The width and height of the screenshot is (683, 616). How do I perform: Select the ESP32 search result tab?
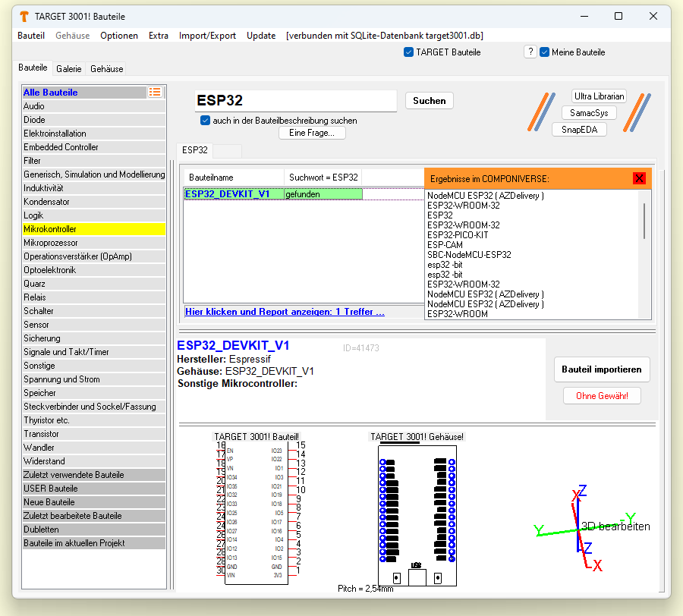(x=195, y=150)
